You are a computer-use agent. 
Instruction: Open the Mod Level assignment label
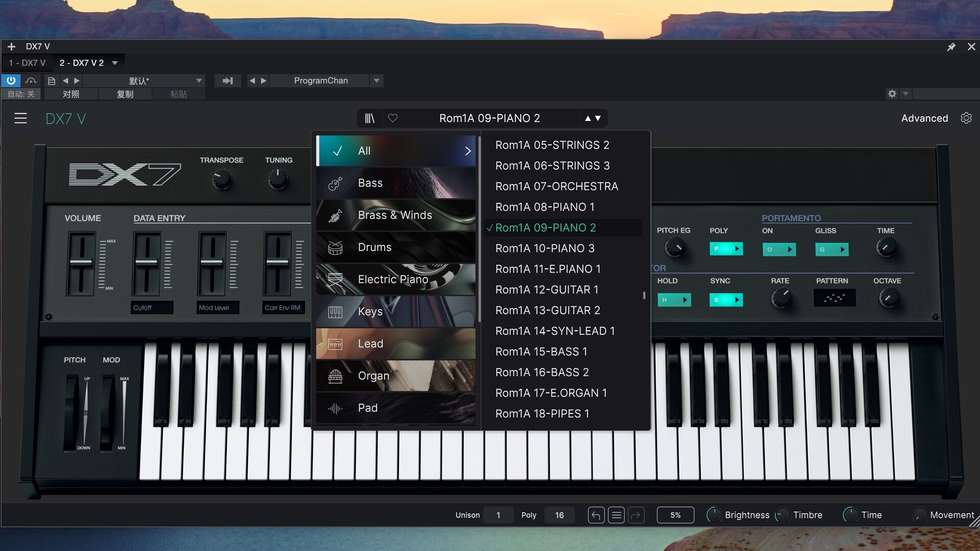[x=218, y=308]
